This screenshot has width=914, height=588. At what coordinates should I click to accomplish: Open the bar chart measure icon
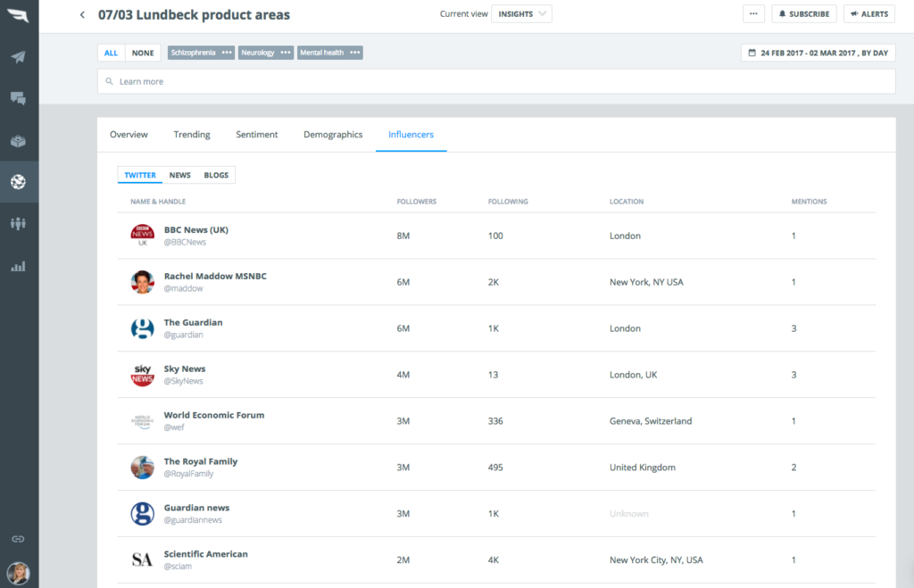point(18,267)
